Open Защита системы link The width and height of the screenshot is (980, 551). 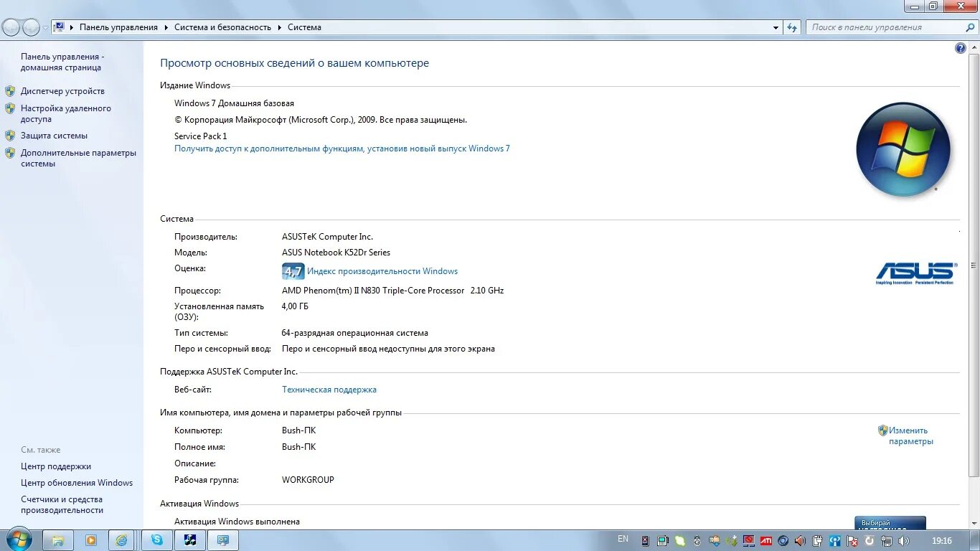[x=54, y=136]
